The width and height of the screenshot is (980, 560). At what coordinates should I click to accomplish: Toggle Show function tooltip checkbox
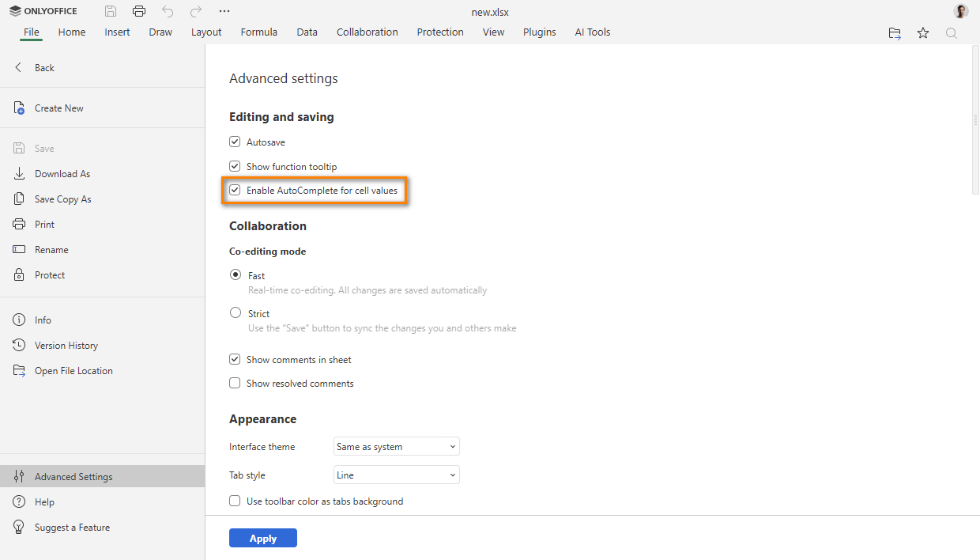tap(235, 167)
